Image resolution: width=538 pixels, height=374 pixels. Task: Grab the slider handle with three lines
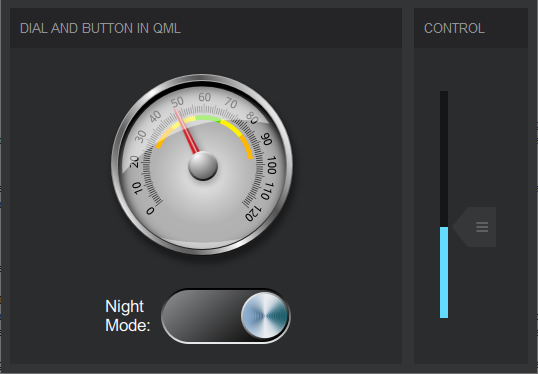(475, 227)
